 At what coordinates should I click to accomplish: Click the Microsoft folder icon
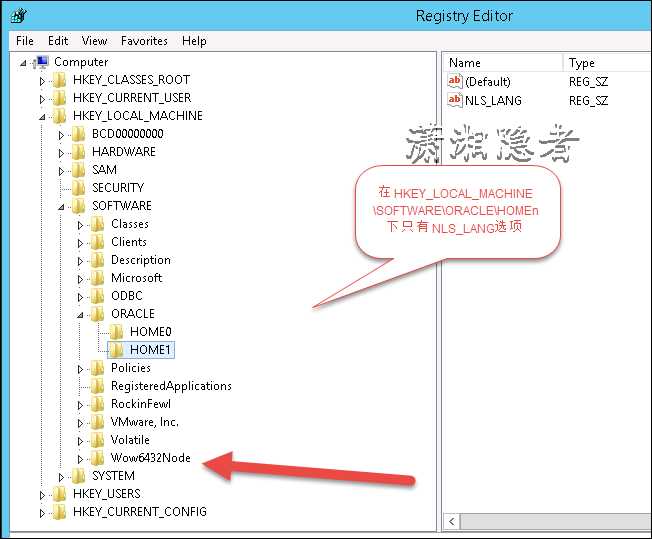pyautogui.click(x=98, y=278)
